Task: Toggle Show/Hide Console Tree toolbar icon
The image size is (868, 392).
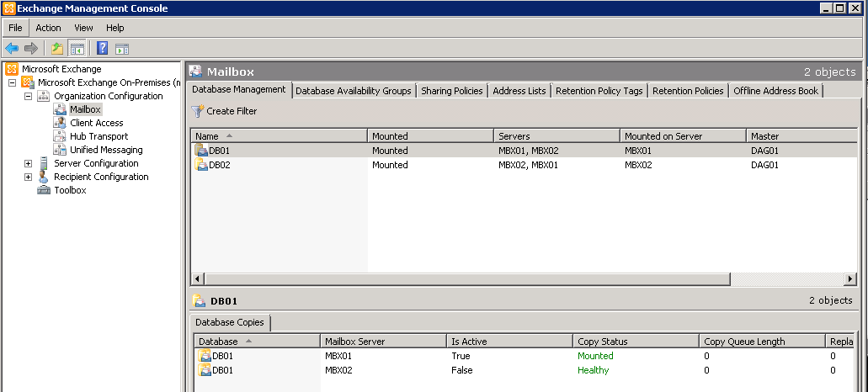Action: [x=77, y=48]
